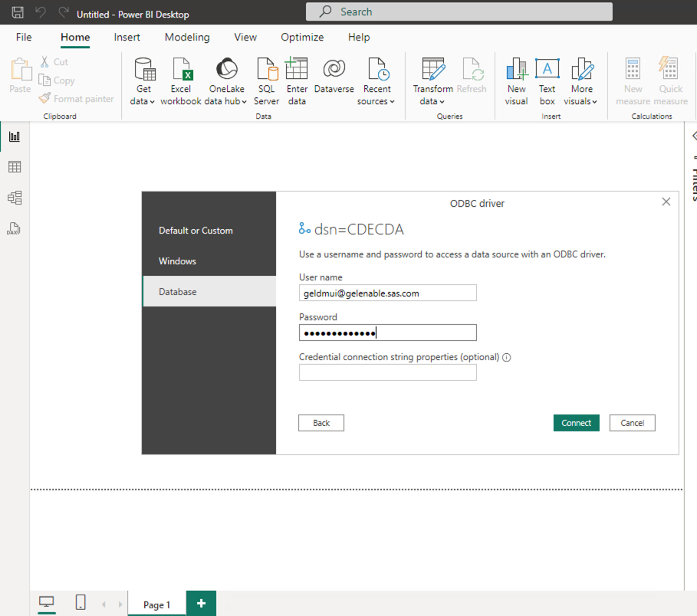Click the Enter data table icon
This screenshot has width=697, height=616.
pyautogui.click(x=297, y=70)
